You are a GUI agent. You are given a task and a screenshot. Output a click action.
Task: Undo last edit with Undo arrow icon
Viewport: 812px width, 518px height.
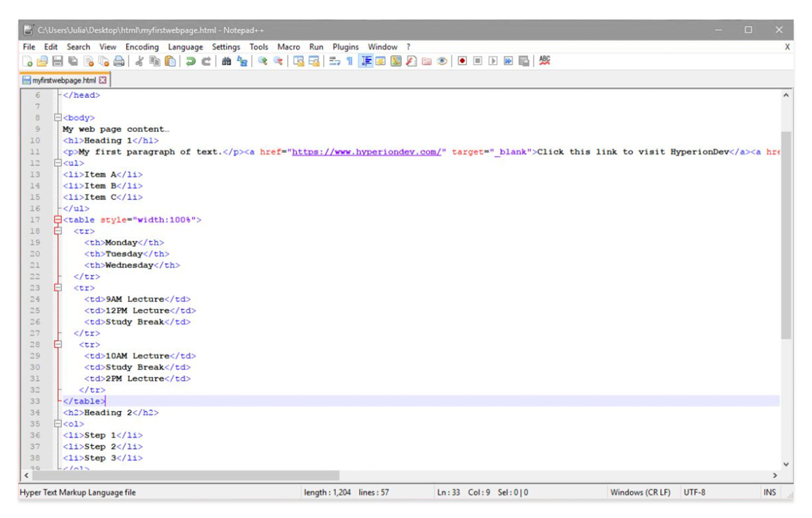click(x=190, y=61)
